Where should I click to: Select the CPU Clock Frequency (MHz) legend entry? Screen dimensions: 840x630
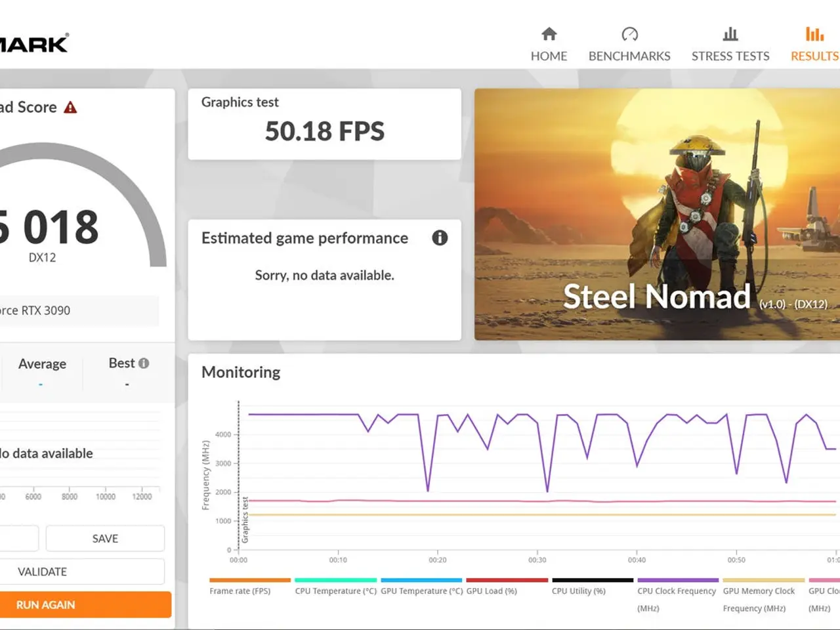point(677,599)
